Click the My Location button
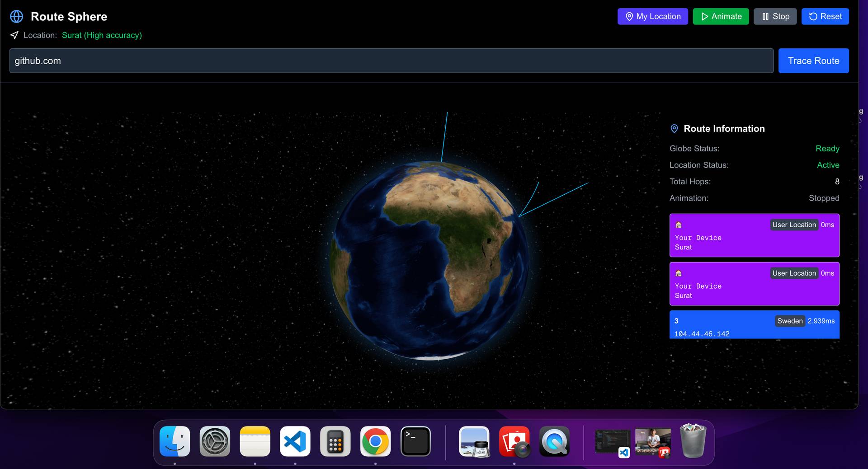This screenshot has height=469, width=868. [652, 16]
